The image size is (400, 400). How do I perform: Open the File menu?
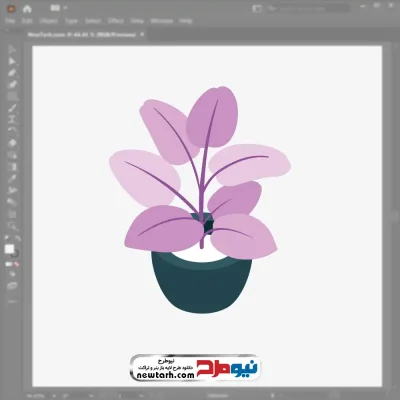(x=10, y=21)
